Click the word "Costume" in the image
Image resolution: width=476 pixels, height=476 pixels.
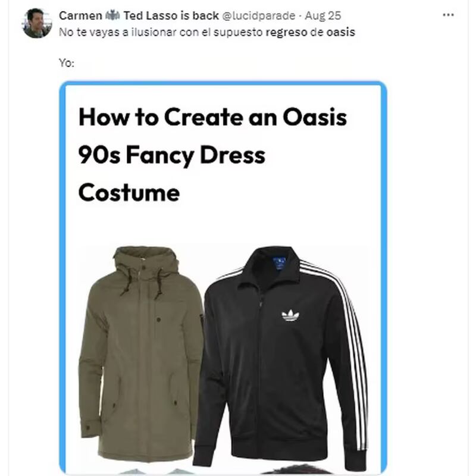pyautogui.click(x=129, y=193)
